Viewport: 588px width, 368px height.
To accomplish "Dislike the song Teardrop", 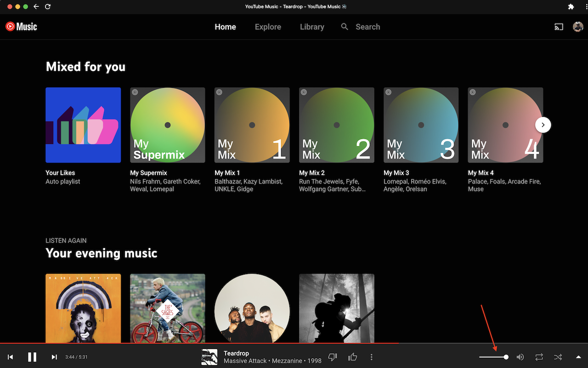I will tap(333, 357).
